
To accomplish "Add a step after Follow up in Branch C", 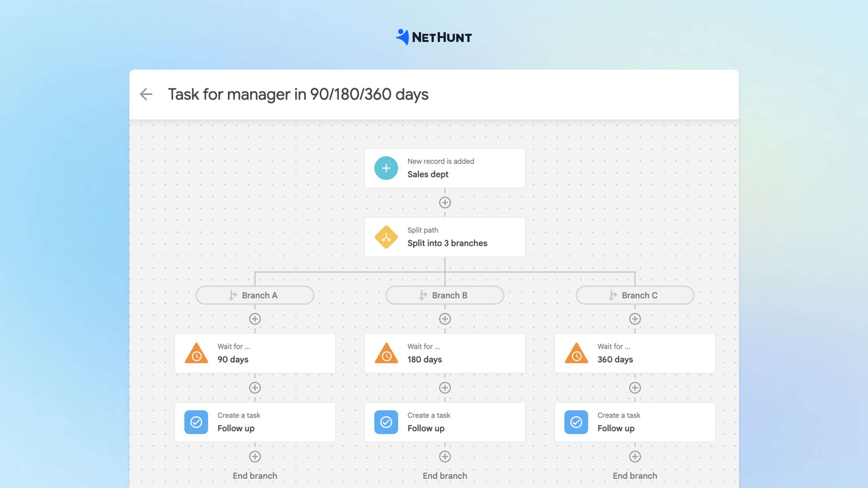I will click(635, 456).
